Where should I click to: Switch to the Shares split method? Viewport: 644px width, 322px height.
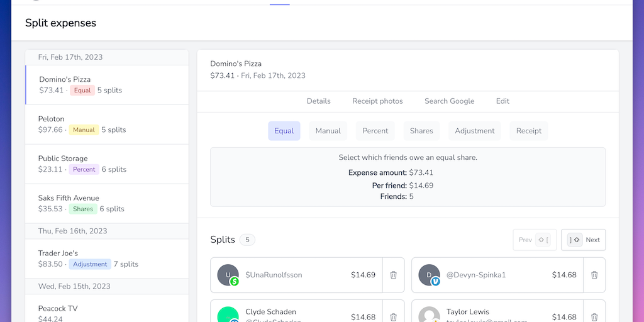421,131
